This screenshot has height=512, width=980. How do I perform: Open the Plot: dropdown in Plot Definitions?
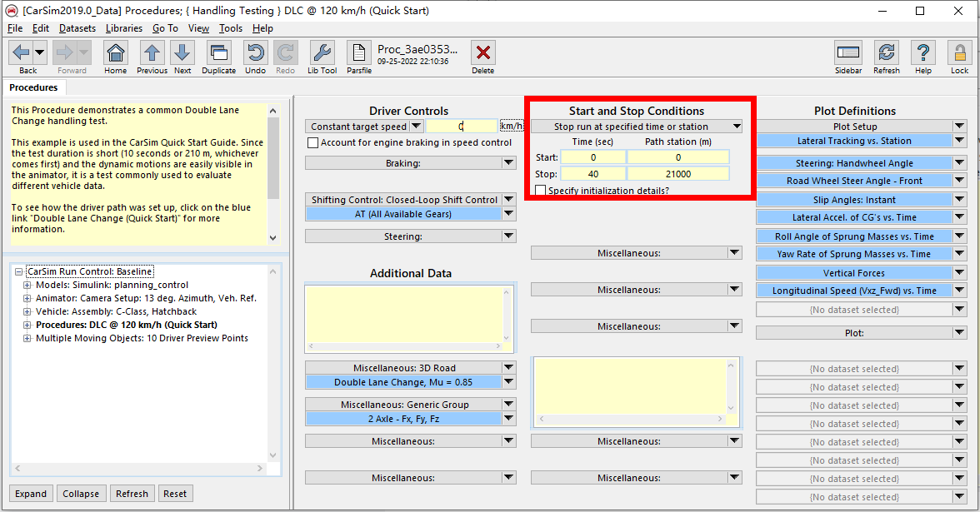tap(959, 333)
